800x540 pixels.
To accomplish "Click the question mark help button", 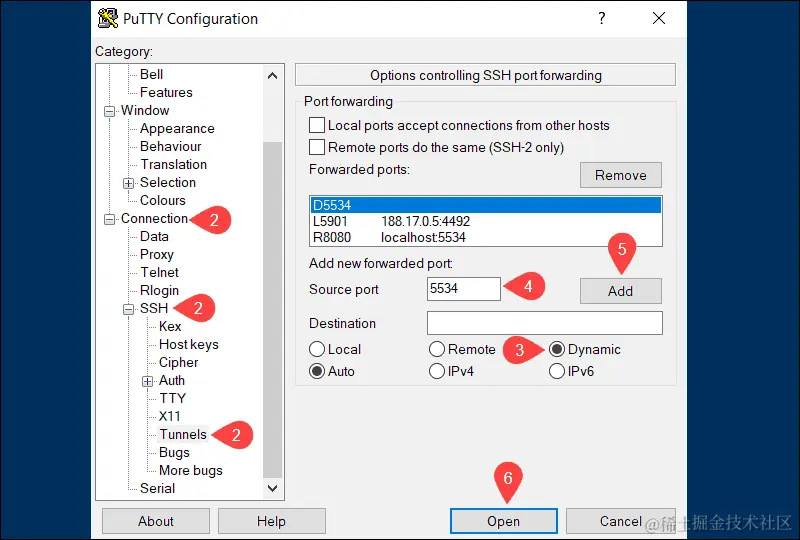I will 602,18.
